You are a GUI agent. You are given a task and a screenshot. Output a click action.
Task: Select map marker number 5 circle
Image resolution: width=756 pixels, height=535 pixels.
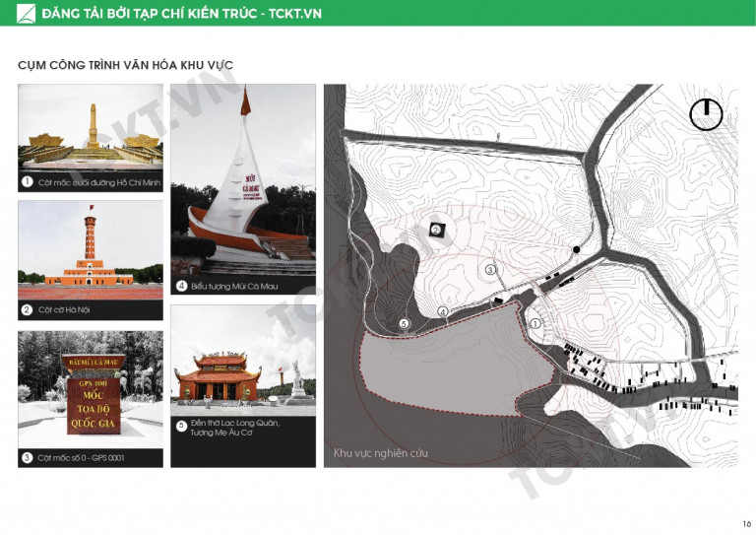[x=404, y=324]
